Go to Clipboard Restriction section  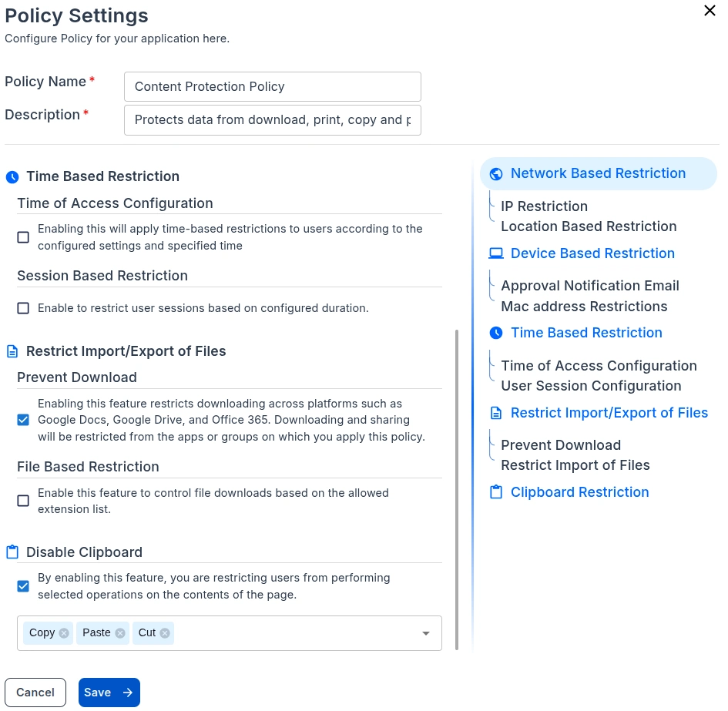pyautogui.click(x=580, y=492)
